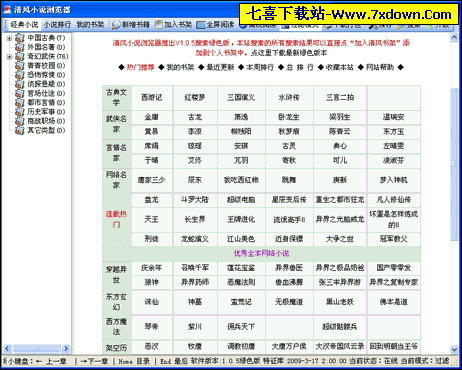Click the 其它类型 category book icon
Image resolution: width=462 pixels, height=370 pixels.
(x=20, y=130)
